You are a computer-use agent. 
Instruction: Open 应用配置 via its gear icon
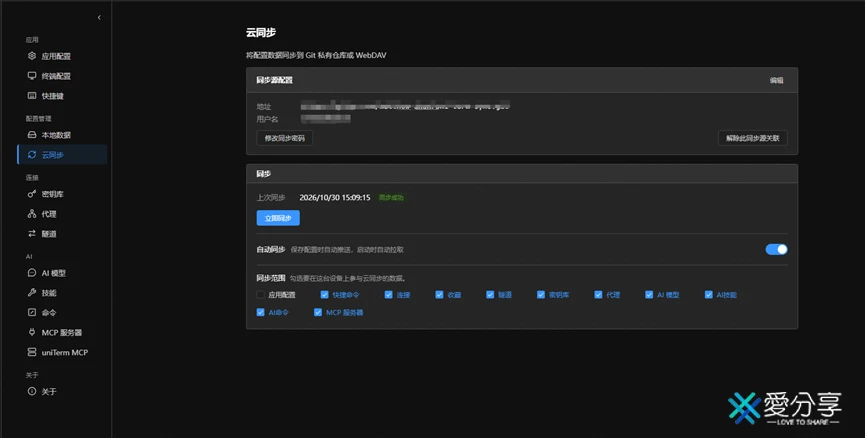tap(32, 56)
